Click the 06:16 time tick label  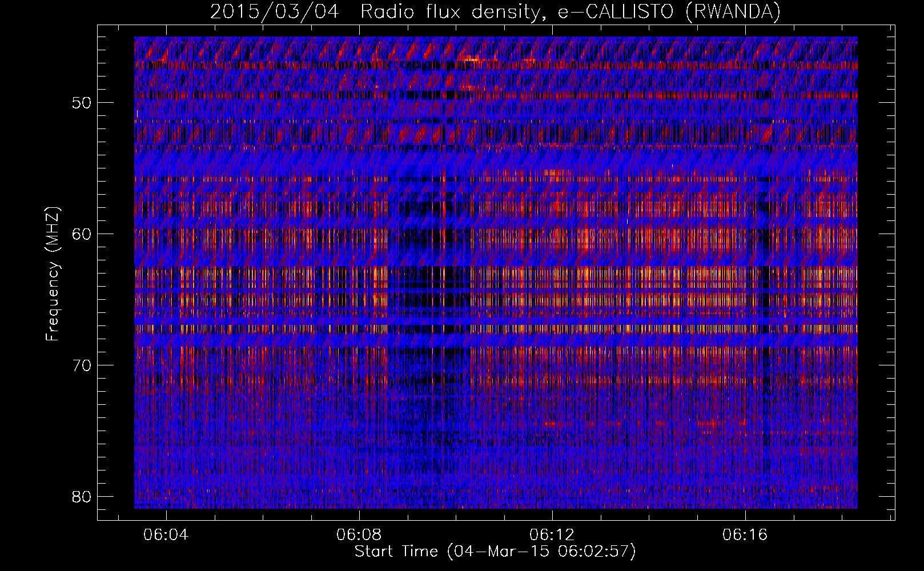pos(745,535)
